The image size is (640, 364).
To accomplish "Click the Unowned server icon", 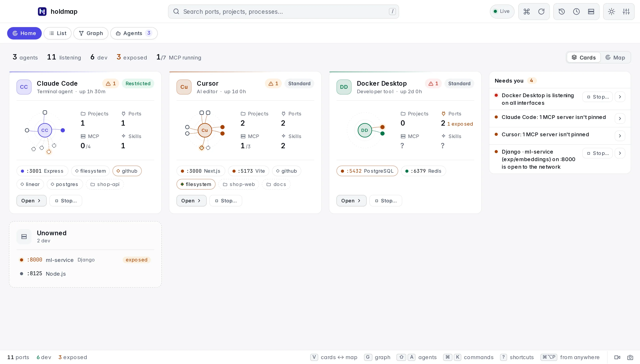I will (x=24, y=237).
